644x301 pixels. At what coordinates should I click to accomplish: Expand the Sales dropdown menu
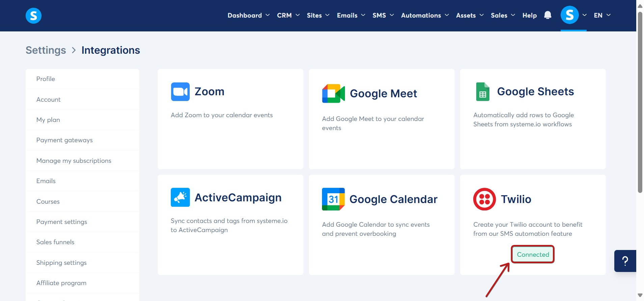click(503, 15)
